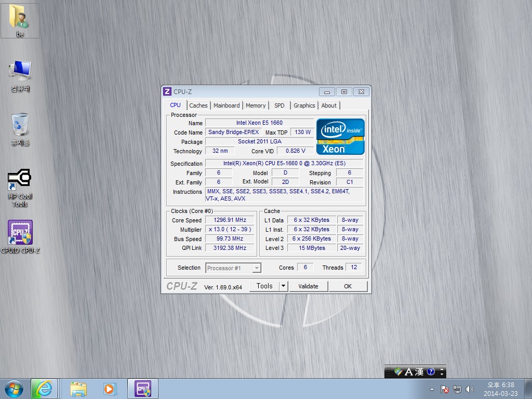Image resolution: width=532 pixels, height=399 pixels.
Task: Click the 'x 13.0 ( 12 - 39 )' multiplier value
Action: tap(230, 229)
